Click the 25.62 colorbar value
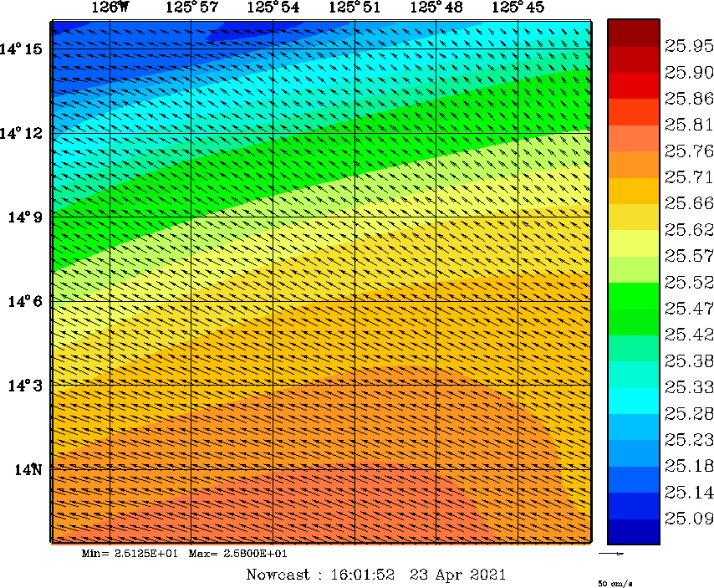This screenshot has width=714, height=588. click(x=689, y=229)
